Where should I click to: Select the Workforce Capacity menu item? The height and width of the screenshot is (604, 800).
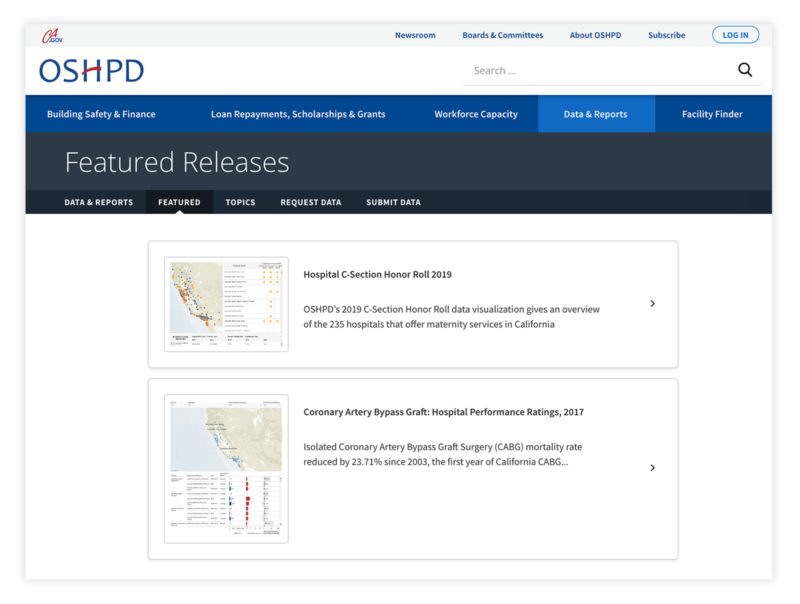click(477, 114)
